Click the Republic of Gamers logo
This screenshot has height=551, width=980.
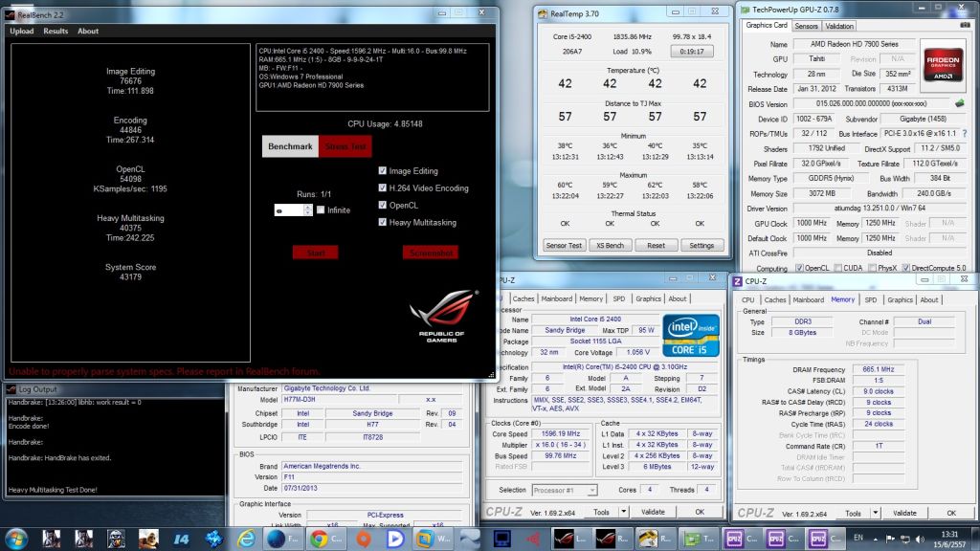pyautogui.click(x=443, y=315)
